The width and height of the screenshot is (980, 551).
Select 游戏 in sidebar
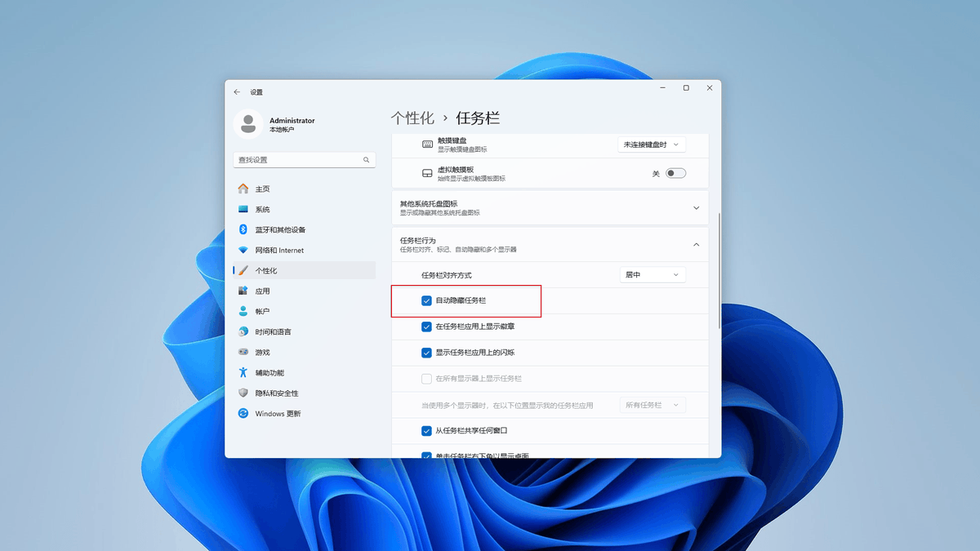click(x=304, y=352)
